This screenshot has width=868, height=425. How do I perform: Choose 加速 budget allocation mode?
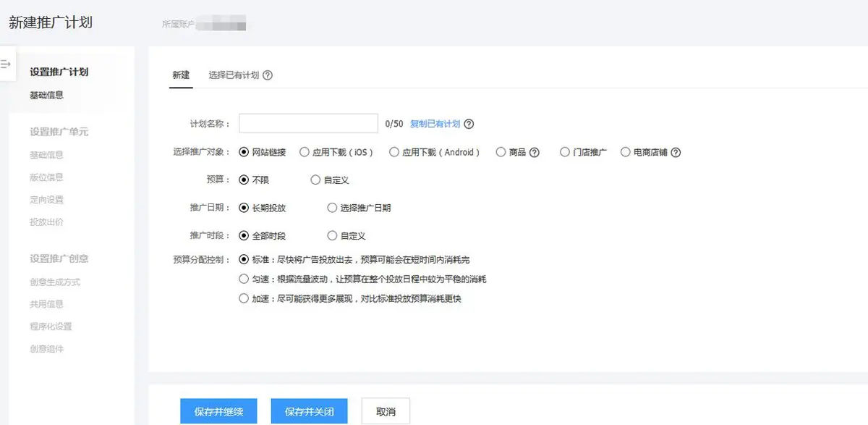coord(244,298)
